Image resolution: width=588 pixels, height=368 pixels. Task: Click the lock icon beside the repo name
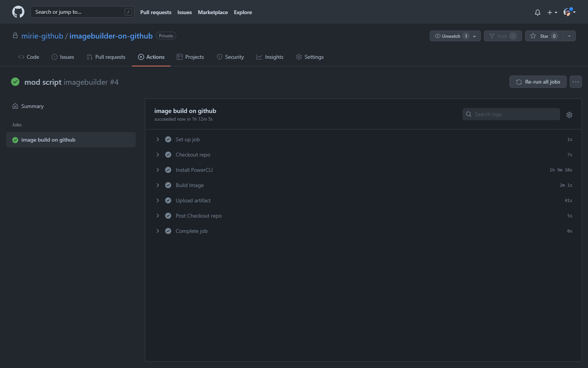tap(15, 36)
